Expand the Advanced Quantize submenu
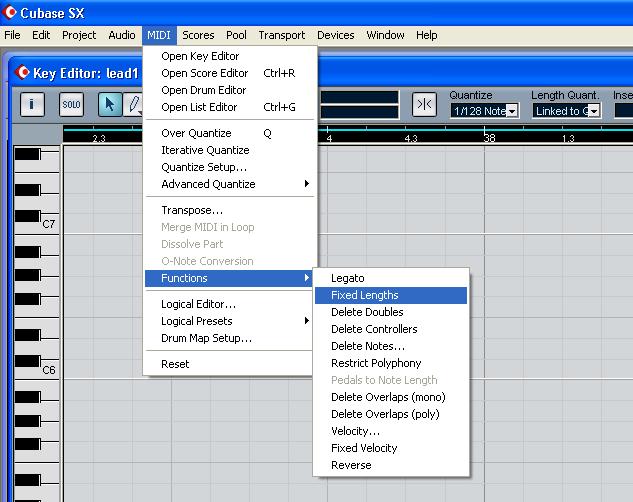This screenshot has width=633, height=502. click(229, 184)
